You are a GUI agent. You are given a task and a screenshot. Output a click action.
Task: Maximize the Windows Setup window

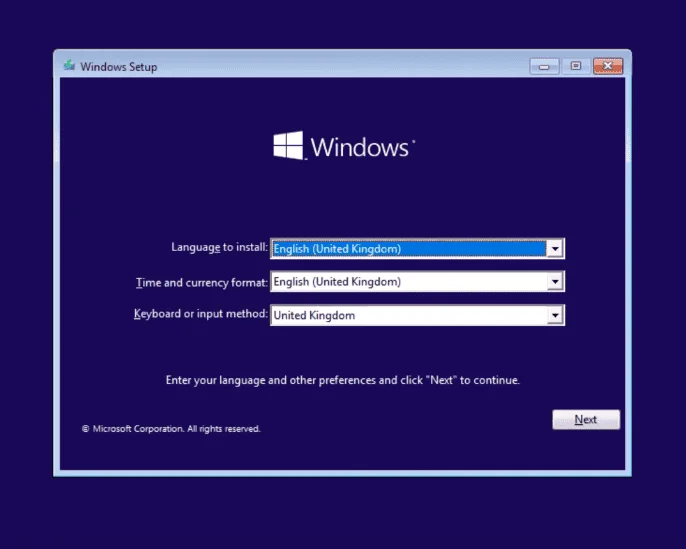click(576, 66)
